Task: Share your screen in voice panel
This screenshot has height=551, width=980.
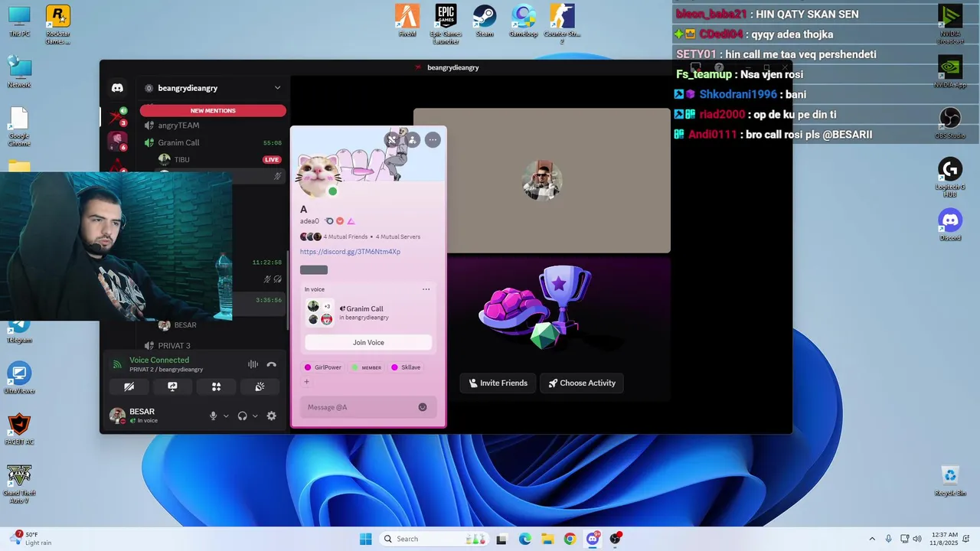Action: 172,386
